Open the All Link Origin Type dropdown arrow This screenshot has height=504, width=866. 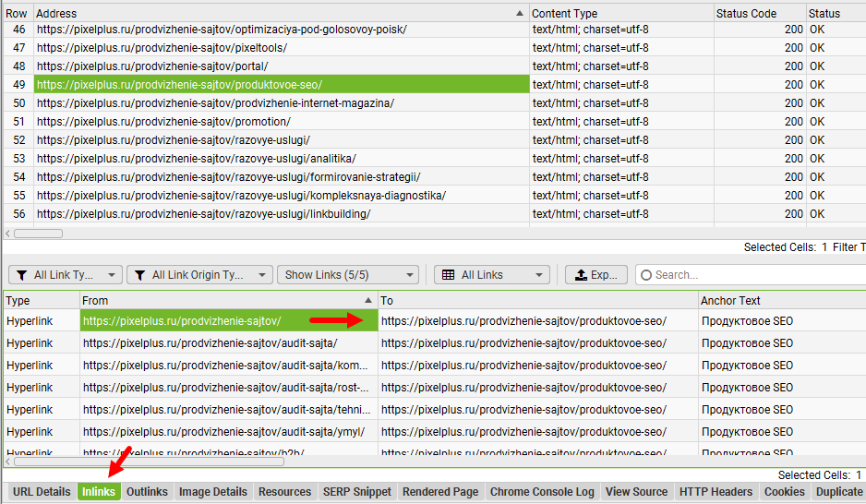(x=261, y=275)
